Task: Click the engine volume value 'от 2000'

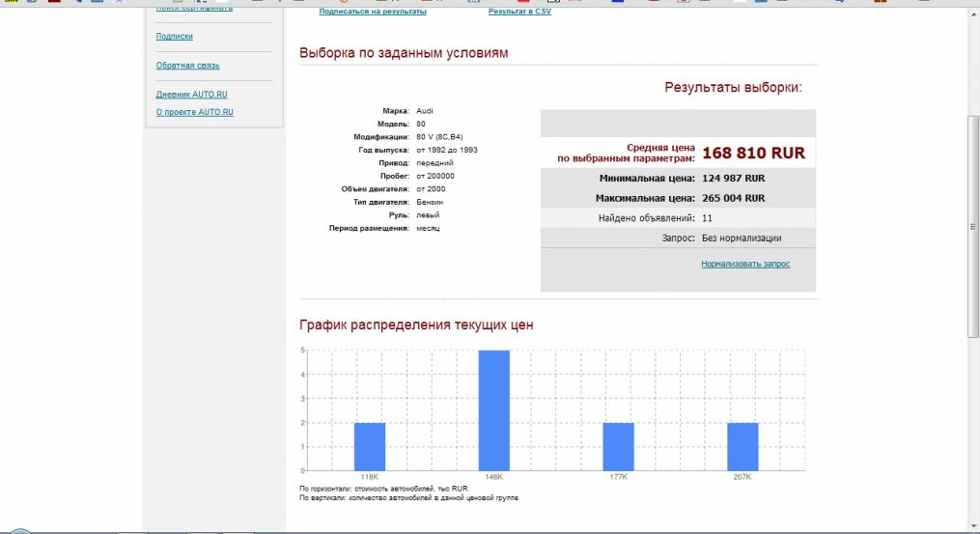Action: [x=431, y=189]
